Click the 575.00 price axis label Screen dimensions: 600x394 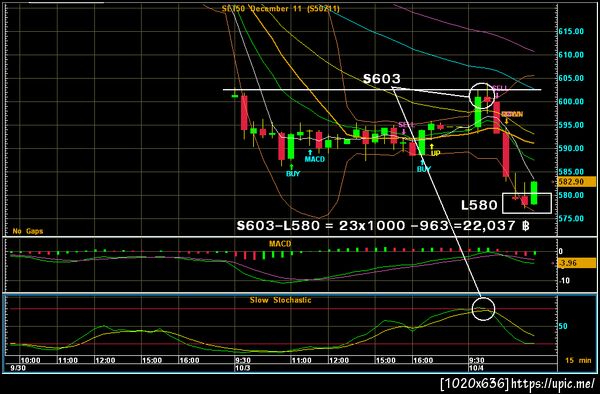coord(571,218)
